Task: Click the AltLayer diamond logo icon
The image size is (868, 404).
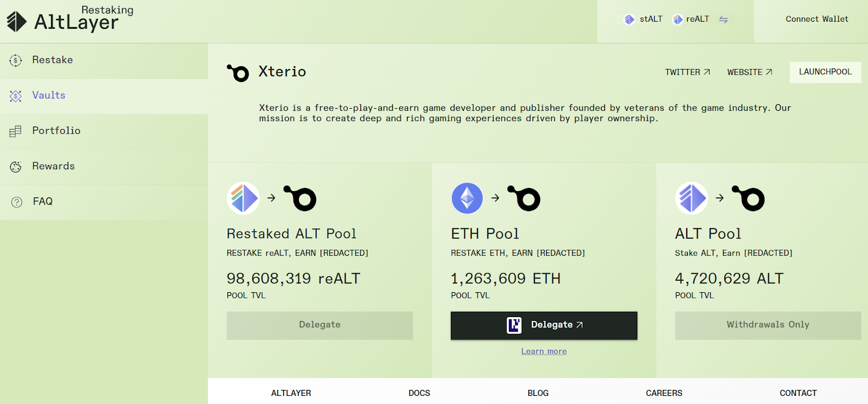Action: [x=16, y=21]
